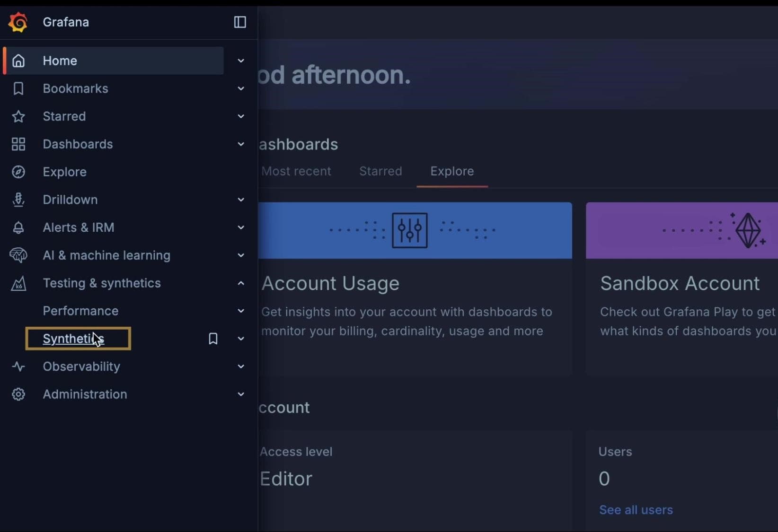The height and width of the screenshot is (532, 778).
Task: Expand the Dashboards section chevron
Action: click(x=241, y=144)
